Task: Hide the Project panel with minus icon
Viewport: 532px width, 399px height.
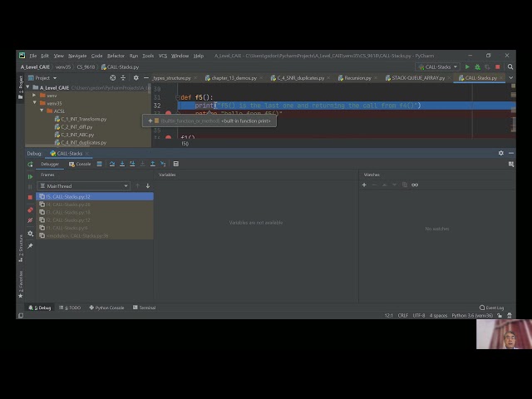Action: 146,77
